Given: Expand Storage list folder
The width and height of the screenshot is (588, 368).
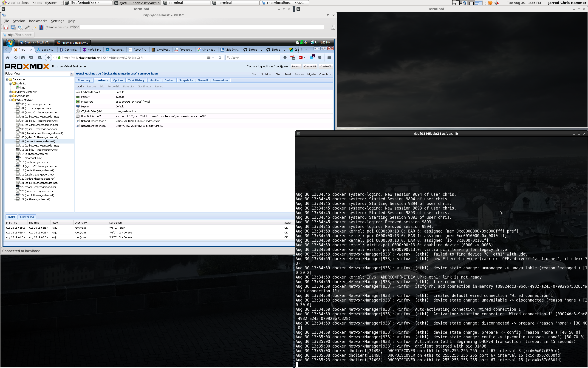Looking at the screenshot, I should point(10,96).
